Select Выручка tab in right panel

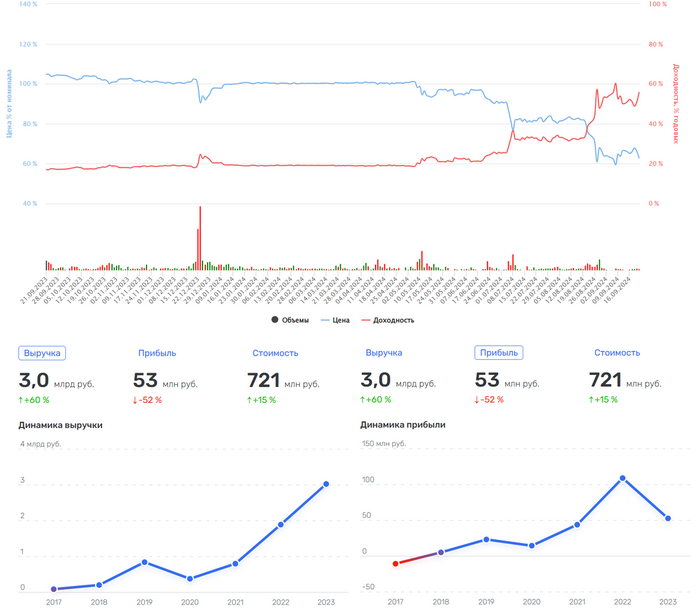(384, 352)
